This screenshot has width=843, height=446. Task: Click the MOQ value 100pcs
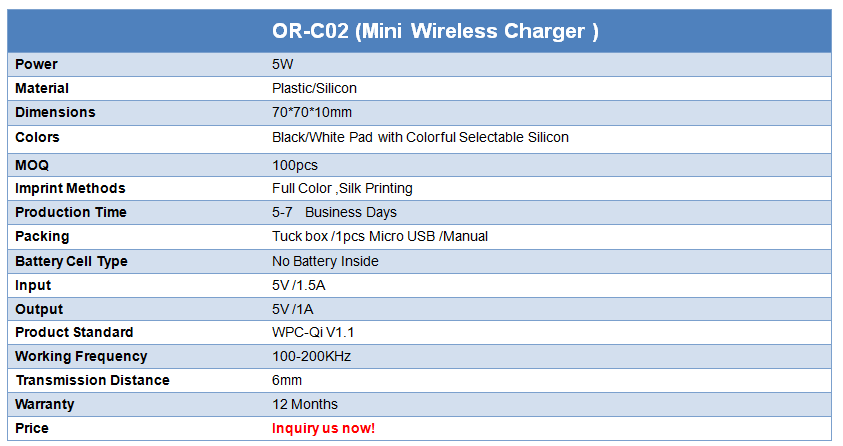[x=295, y=165]
